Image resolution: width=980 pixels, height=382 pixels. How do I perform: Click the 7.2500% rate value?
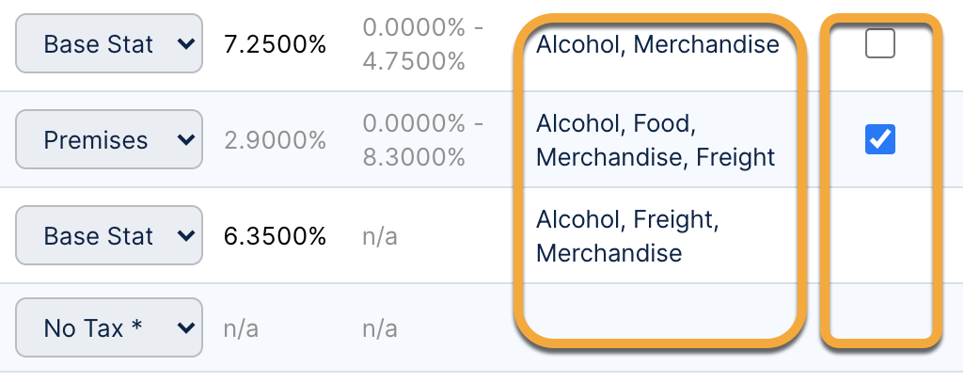coord(275,45)
